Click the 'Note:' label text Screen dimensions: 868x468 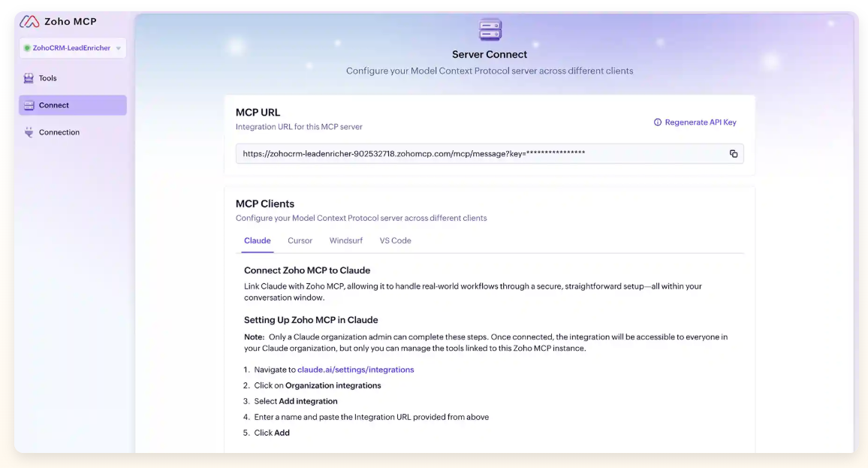(x=254, y=337)
